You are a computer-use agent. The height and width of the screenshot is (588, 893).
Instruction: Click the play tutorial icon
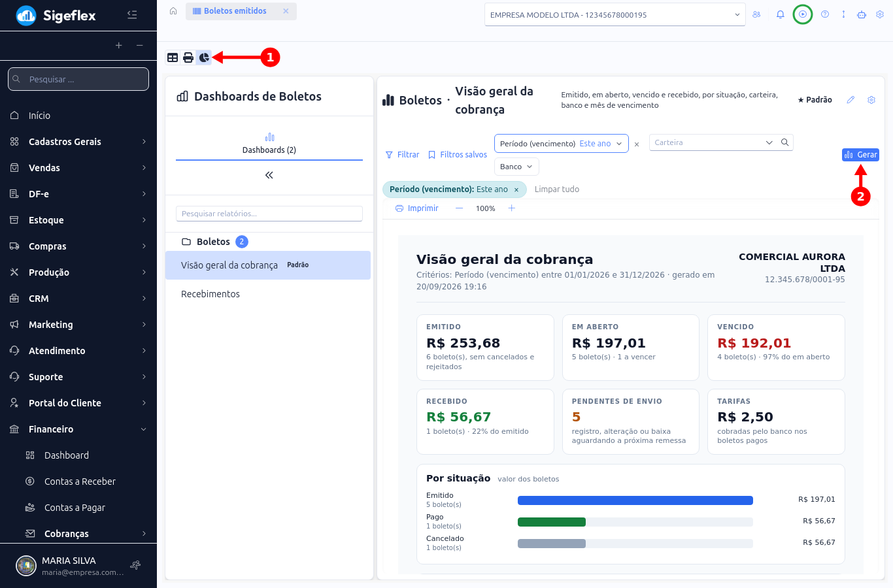coord(803,14)
